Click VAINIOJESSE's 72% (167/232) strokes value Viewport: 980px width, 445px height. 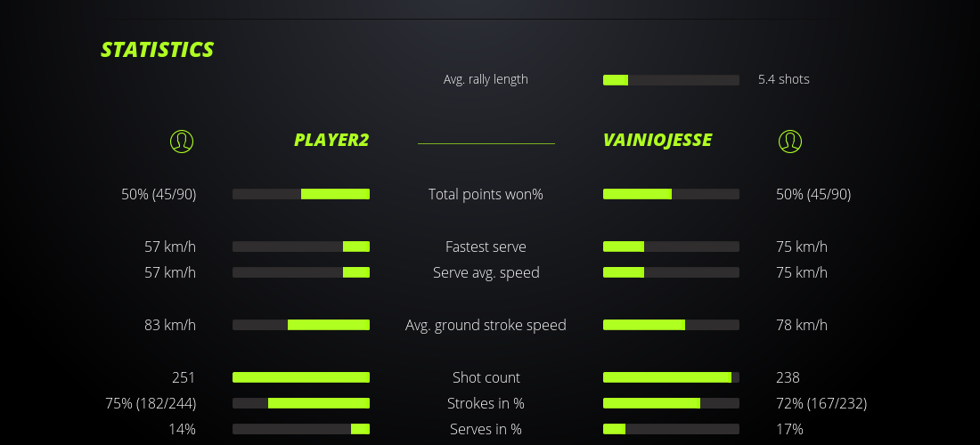[821, 403]
